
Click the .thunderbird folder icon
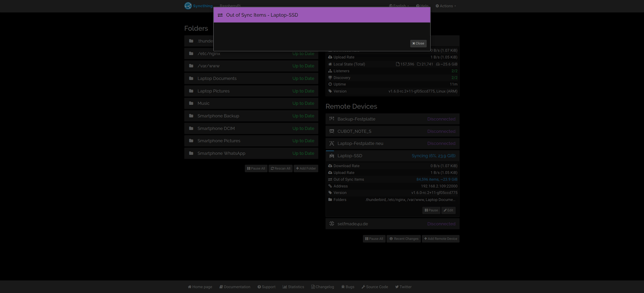[191, 41]
